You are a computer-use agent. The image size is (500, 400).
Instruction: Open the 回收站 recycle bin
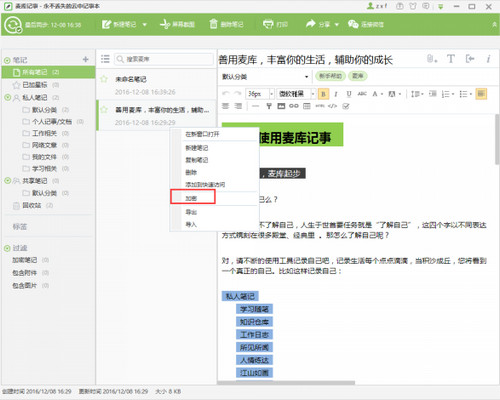point(33,205)
